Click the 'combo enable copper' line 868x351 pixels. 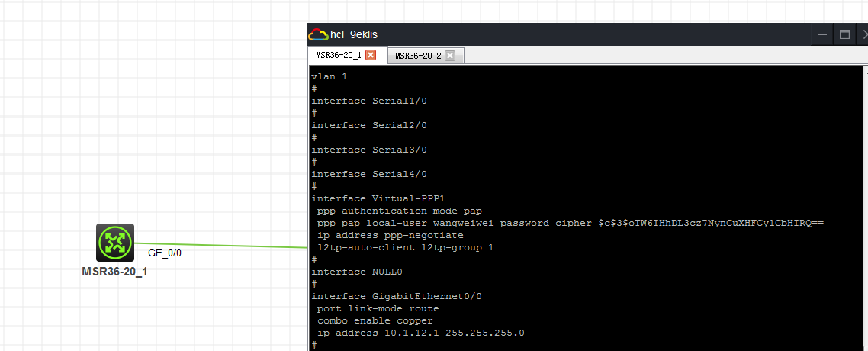(x=375, y=320)
